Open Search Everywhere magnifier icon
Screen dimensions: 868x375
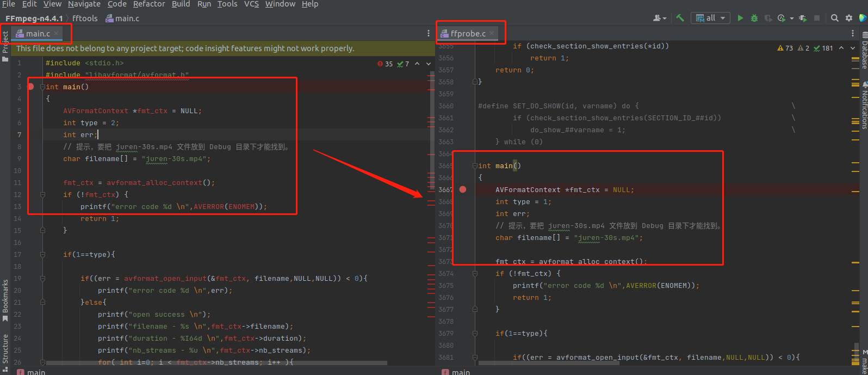[x=835, y=18]
